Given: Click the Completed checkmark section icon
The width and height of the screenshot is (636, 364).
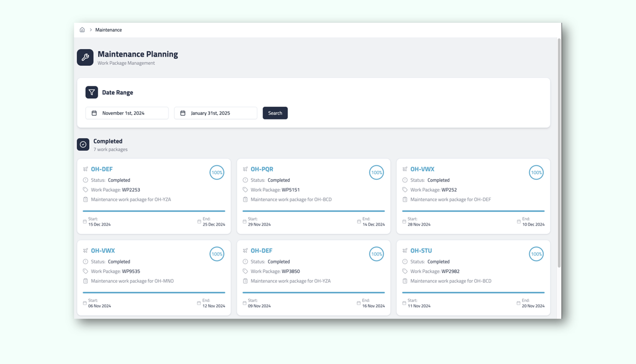Looking at the screenshot, I should click(83, 145).
